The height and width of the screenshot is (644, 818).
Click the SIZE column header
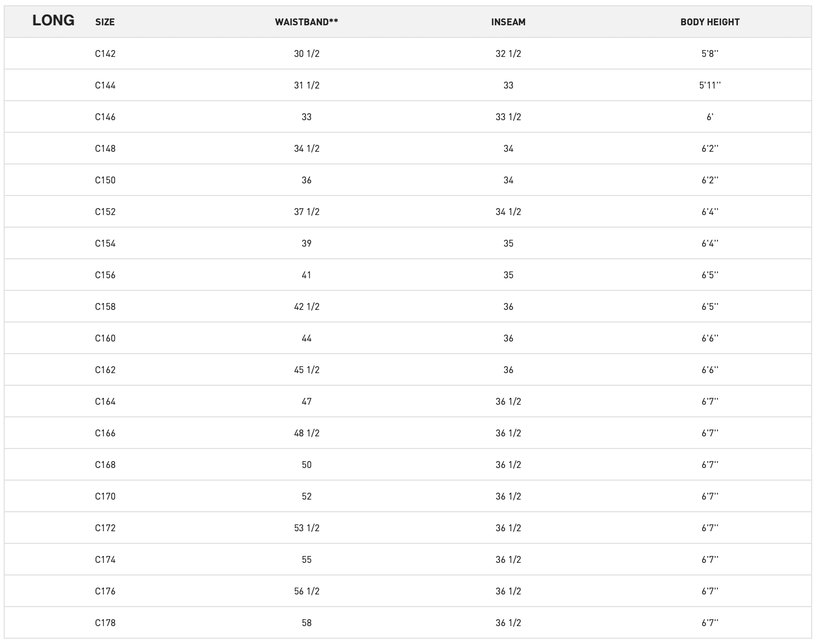pos(105,22)
